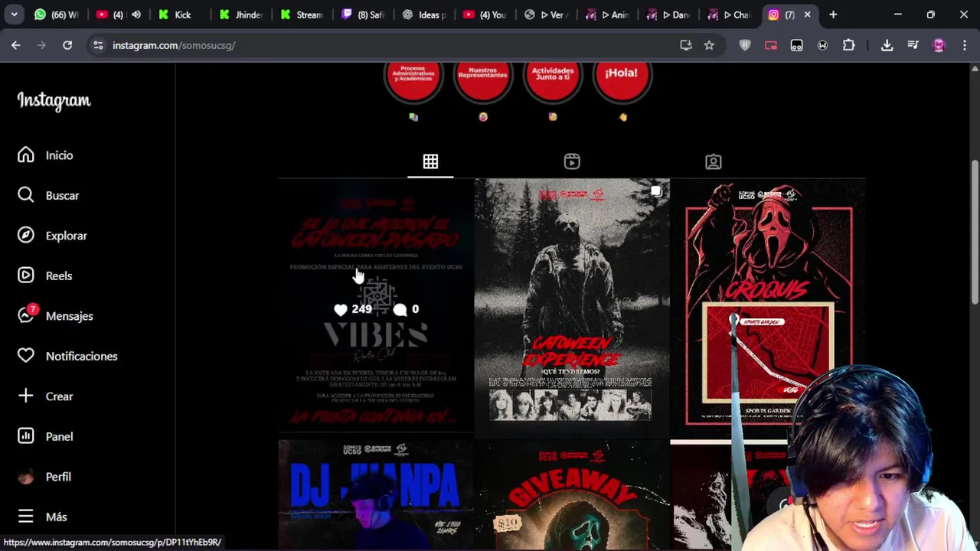Bookmark this page with the star icon
The image size is (980, 551).
click(x=709, y=45)
